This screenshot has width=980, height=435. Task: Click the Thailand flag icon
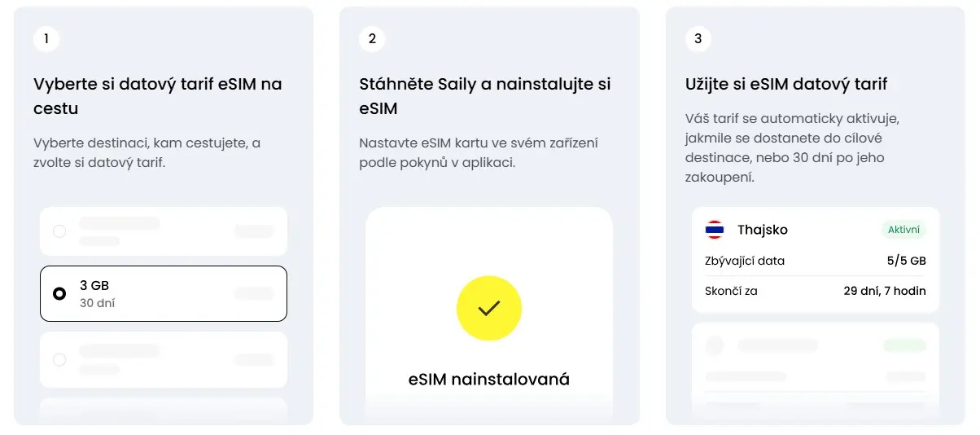[x=715, y=230]
